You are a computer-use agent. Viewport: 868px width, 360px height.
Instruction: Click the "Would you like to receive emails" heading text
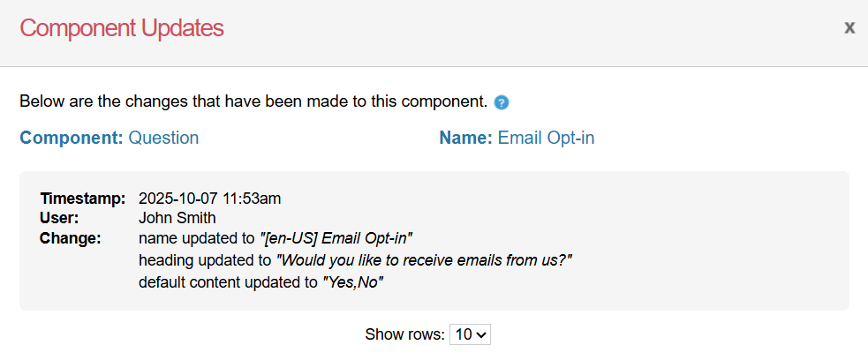point(425,260)
